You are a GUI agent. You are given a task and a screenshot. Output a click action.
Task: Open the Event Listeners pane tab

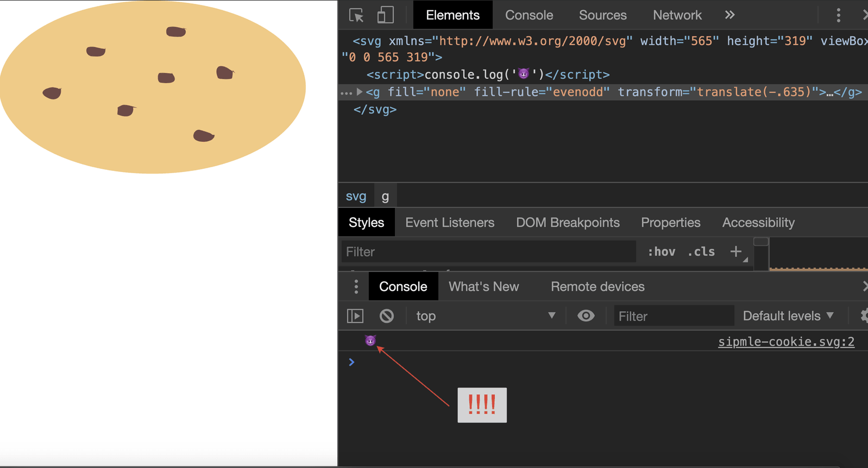click(450, 223)
